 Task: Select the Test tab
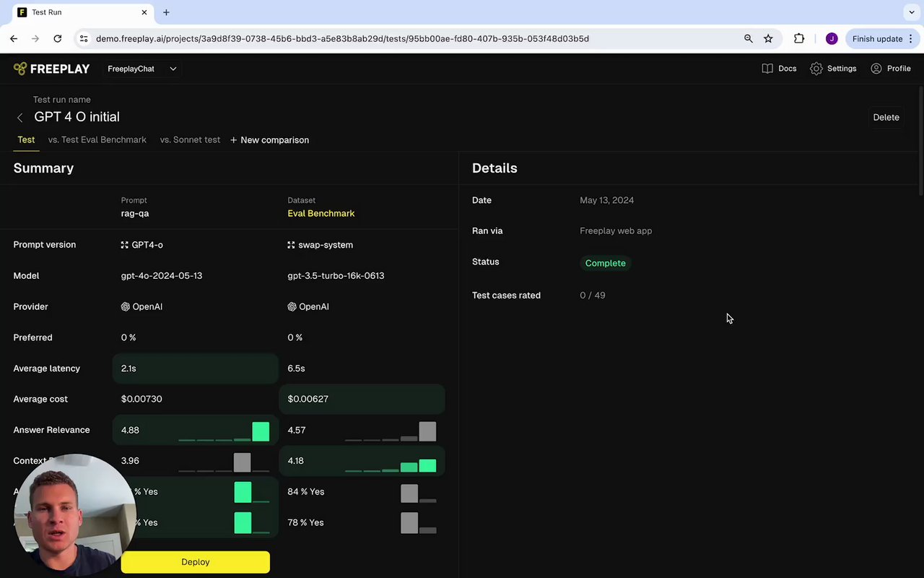(x=26, y=140)
